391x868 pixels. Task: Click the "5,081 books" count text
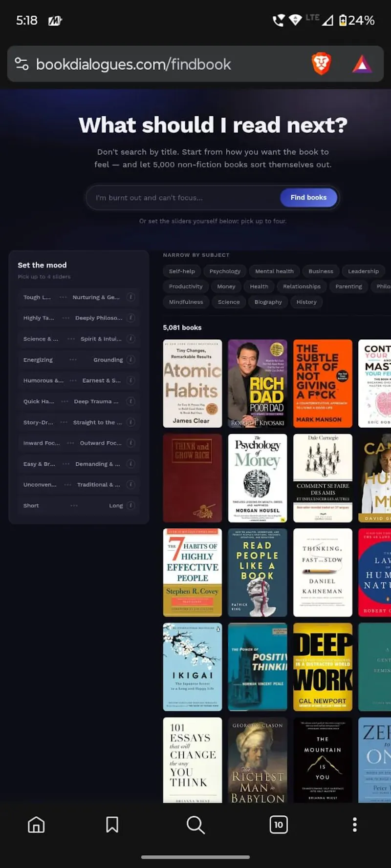pyautogui.click(x=182, y=328)
